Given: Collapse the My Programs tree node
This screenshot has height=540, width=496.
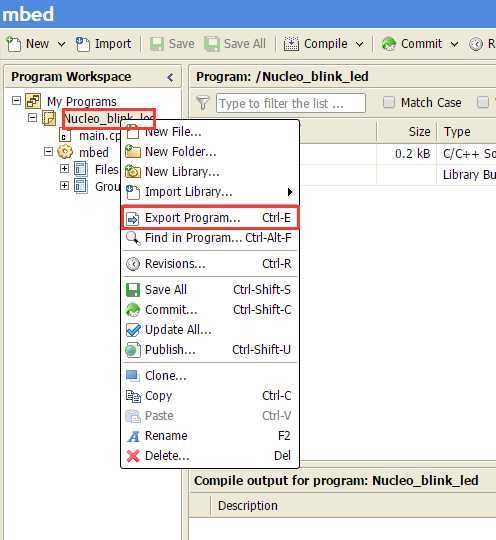Looking at the screenshot, I should point(16,101).
